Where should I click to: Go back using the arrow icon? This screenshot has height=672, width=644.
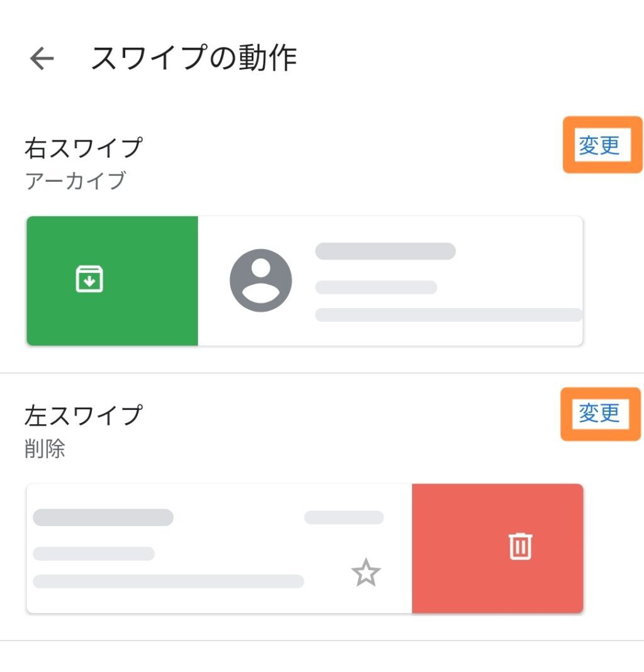click(42, 59)
